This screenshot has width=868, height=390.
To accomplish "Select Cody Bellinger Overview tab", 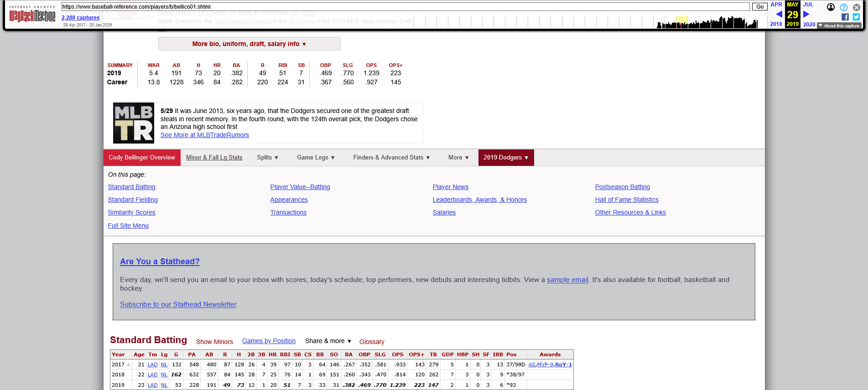I will pyautogui.click(x=142, y=158).
